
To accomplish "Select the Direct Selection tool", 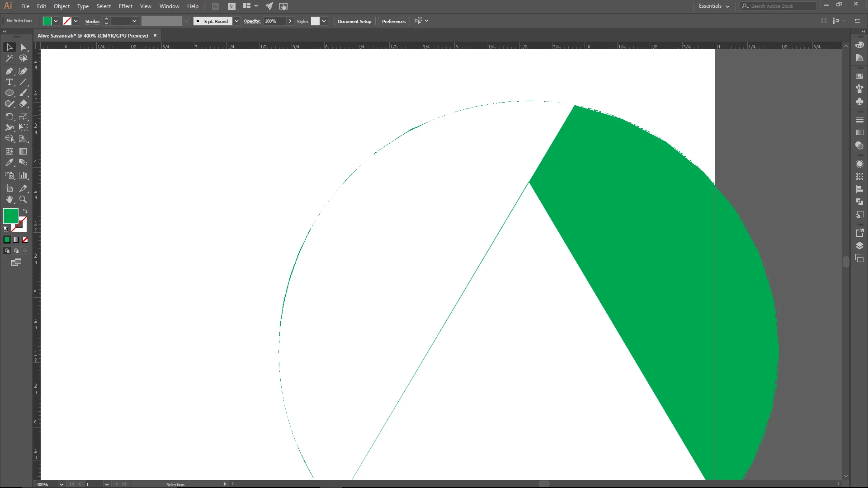I will coord(23,47).
